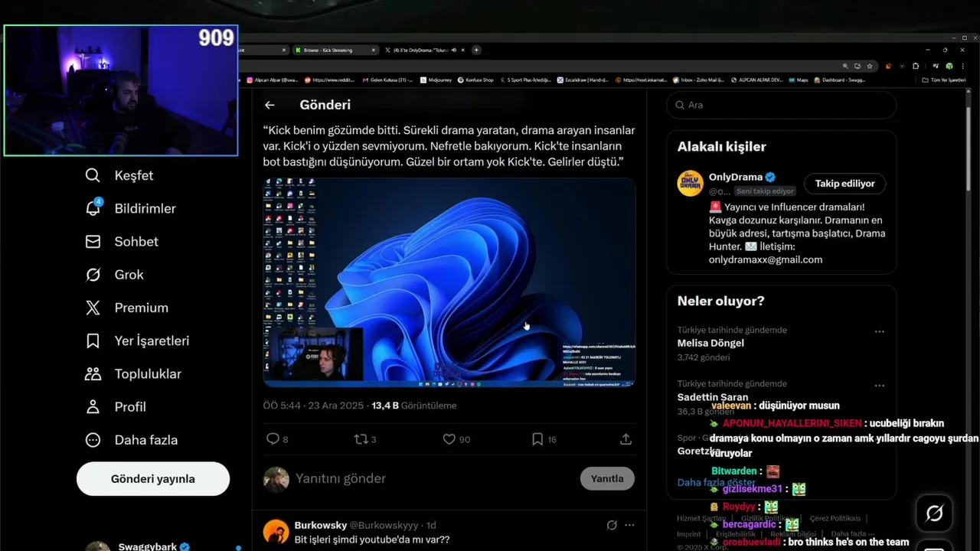This screenshot has width=980, height=551.
Task: Open Grok from the sidebar
Action: [x=113, y=274]
